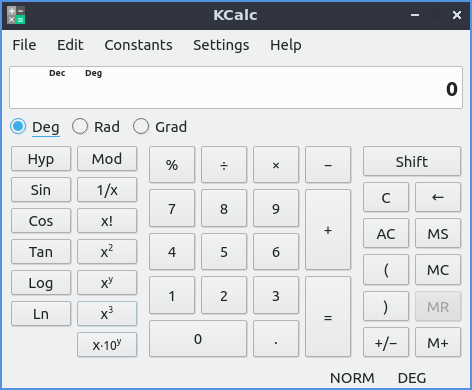
Task: Open the Settings menu
Action: (221, 45)
